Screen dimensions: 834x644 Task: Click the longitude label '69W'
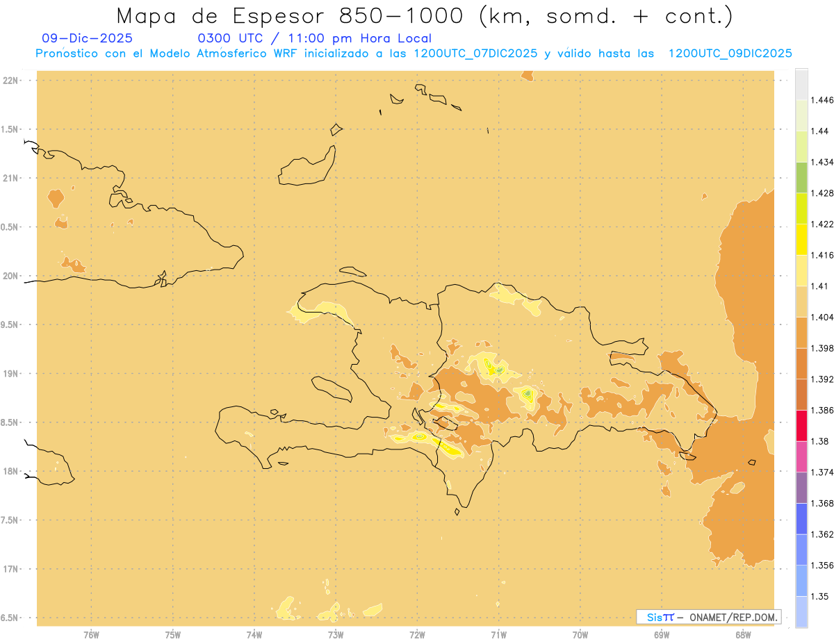(x=662, y=634)
